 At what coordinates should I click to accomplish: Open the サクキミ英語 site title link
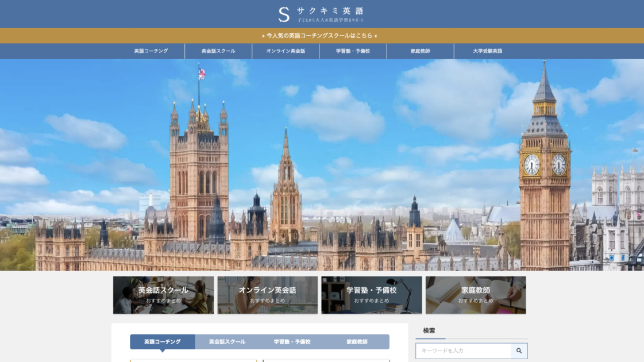[330, 11]
